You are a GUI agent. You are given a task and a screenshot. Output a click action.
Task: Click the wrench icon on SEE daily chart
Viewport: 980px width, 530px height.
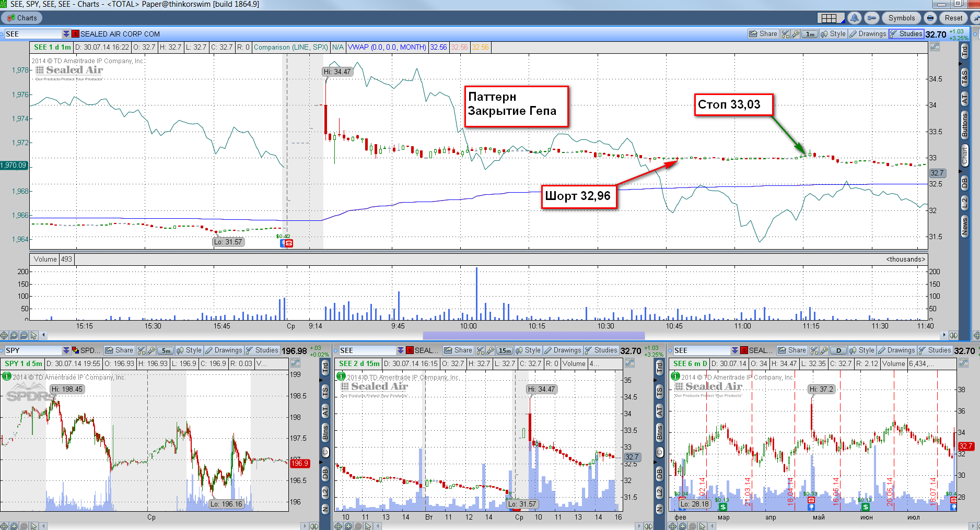(x=824, y=350)
